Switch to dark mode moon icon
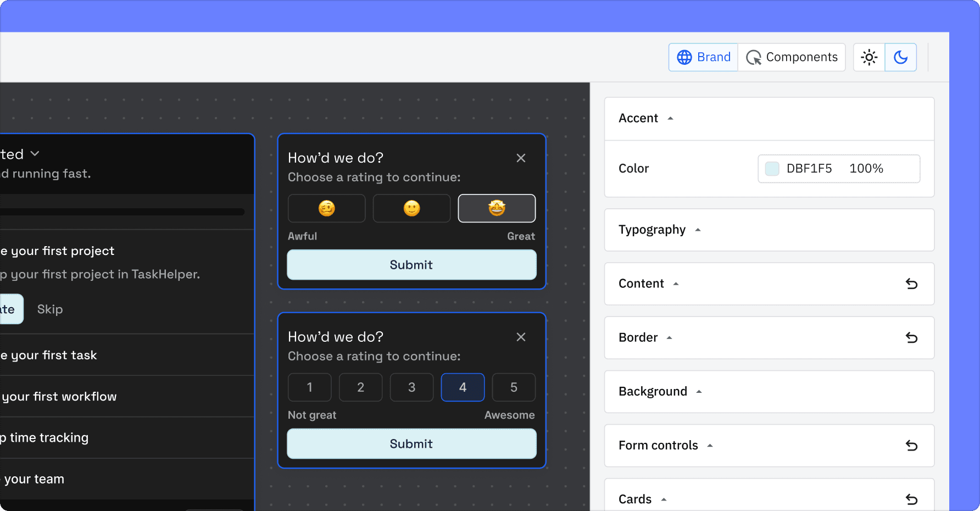Screen dimensions: 980x511 click(900, 57)
